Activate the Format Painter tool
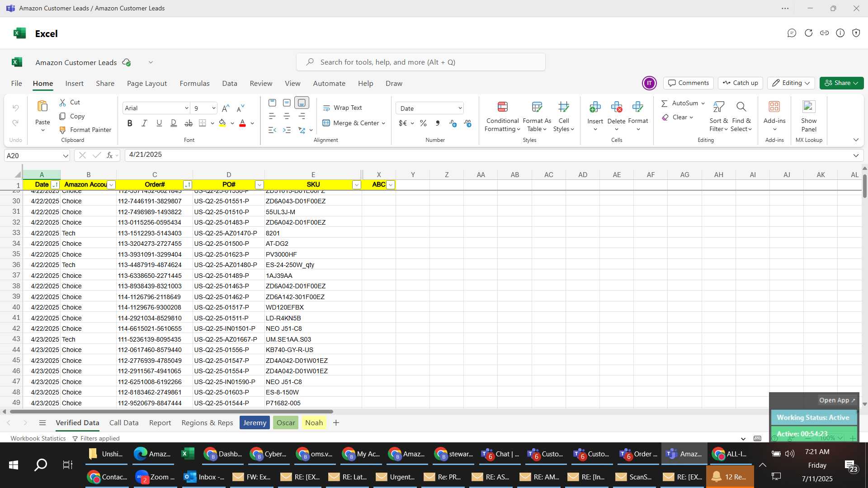 pyautogui.click(x=85, y=130)
